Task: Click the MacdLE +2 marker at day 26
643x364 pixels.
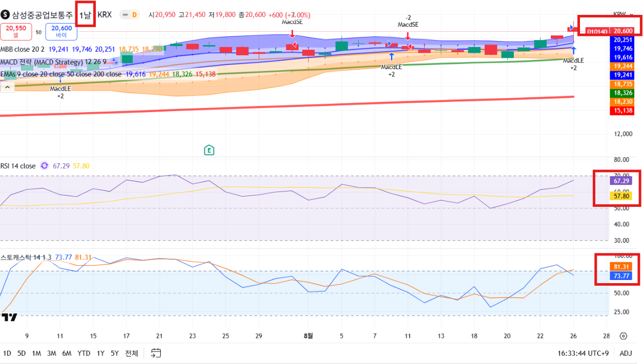Action: (x=573, y=64)
